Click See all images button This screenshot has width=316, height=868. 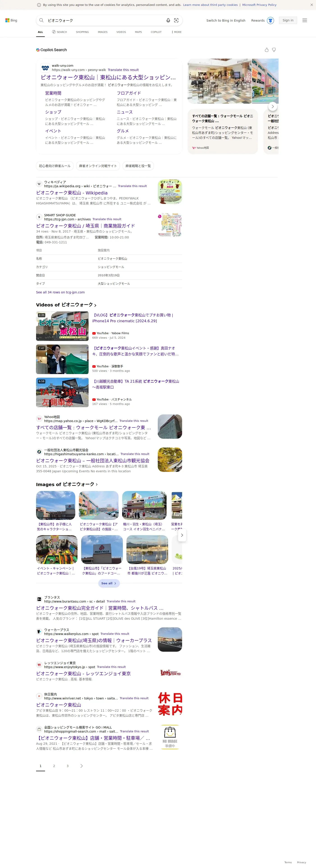(109, 583)
